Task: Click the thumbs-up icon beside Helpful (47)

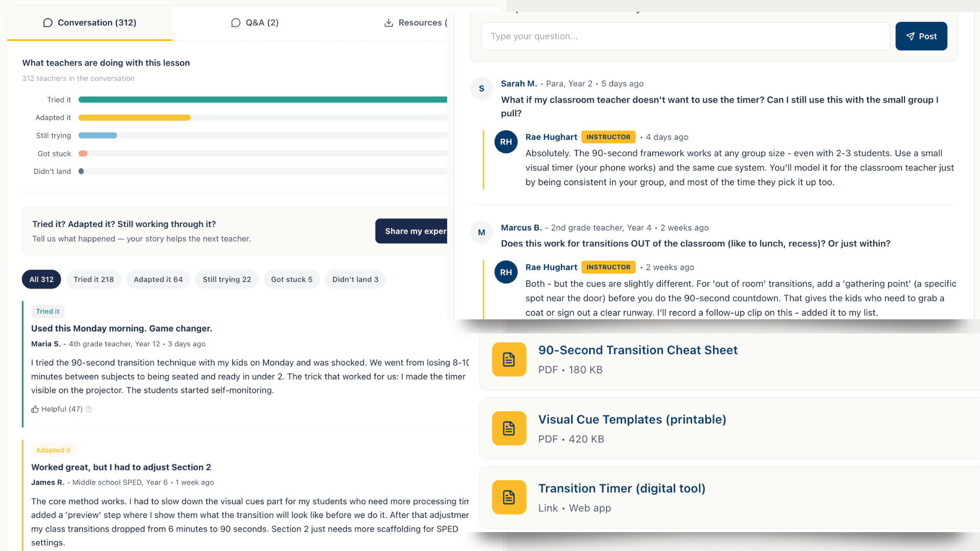Action: point(35,409)
